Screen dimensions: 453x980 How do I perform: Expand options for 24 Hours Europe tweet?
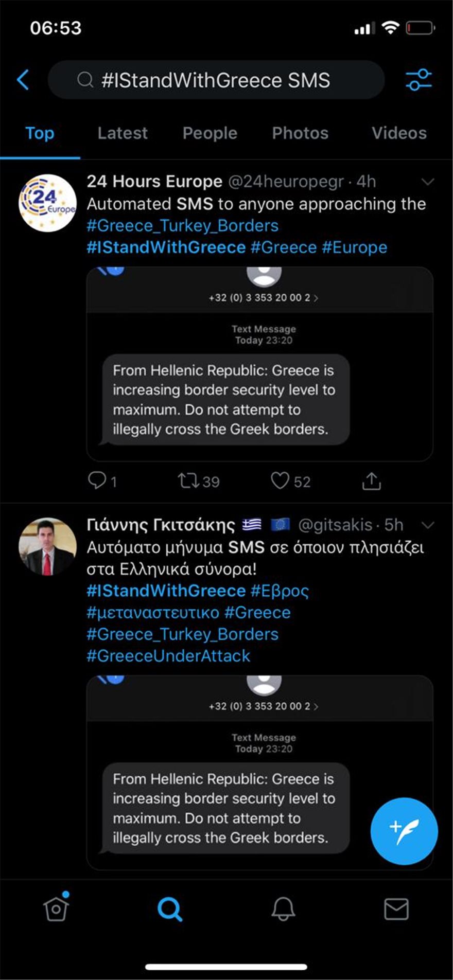click(x=428, y=182)
